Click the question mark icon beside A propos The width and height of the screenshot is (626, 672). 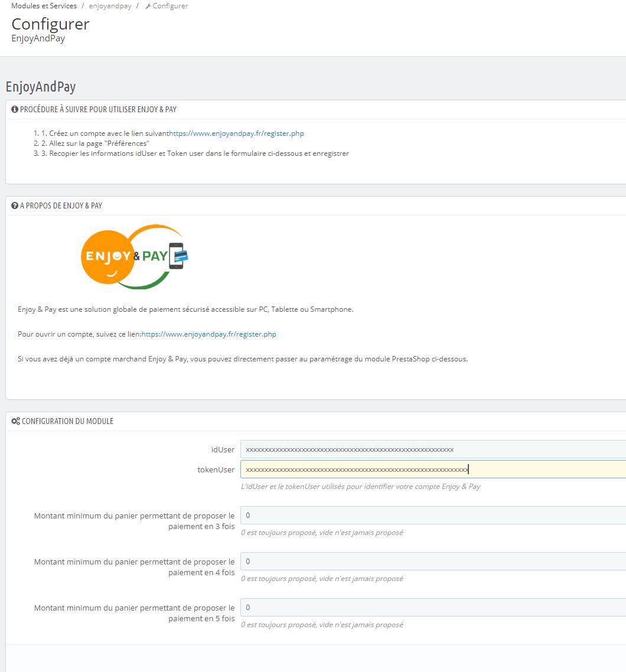[x=15, y=205]
